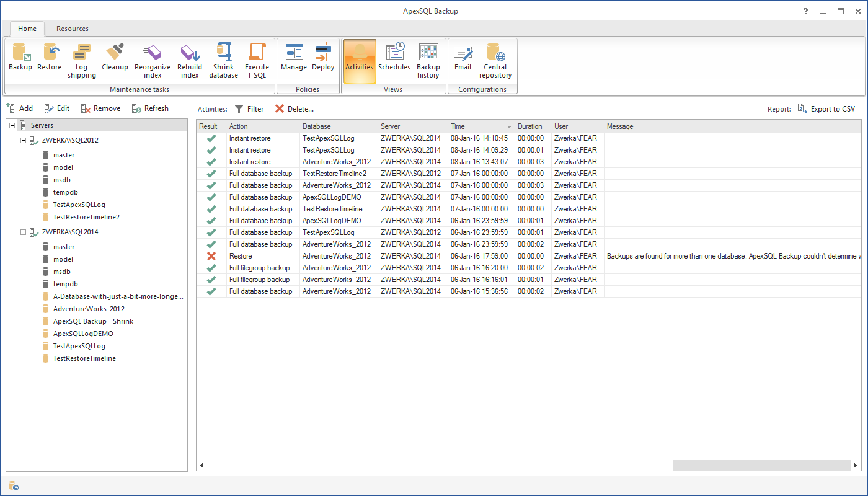Screen dimensions: 868x496
Task: Select ApexSQL Backup - Shrink database
Action: pos(93,321)
